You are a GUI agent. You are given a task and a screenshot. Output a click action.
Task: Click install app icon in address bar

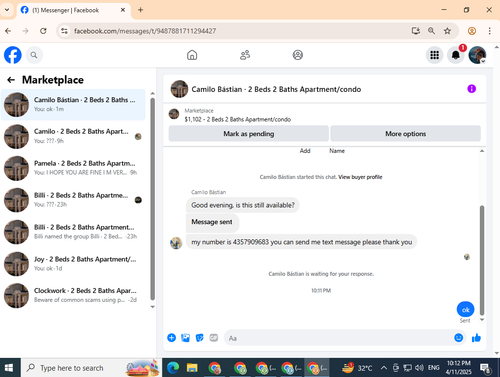(x=415, y=31)
